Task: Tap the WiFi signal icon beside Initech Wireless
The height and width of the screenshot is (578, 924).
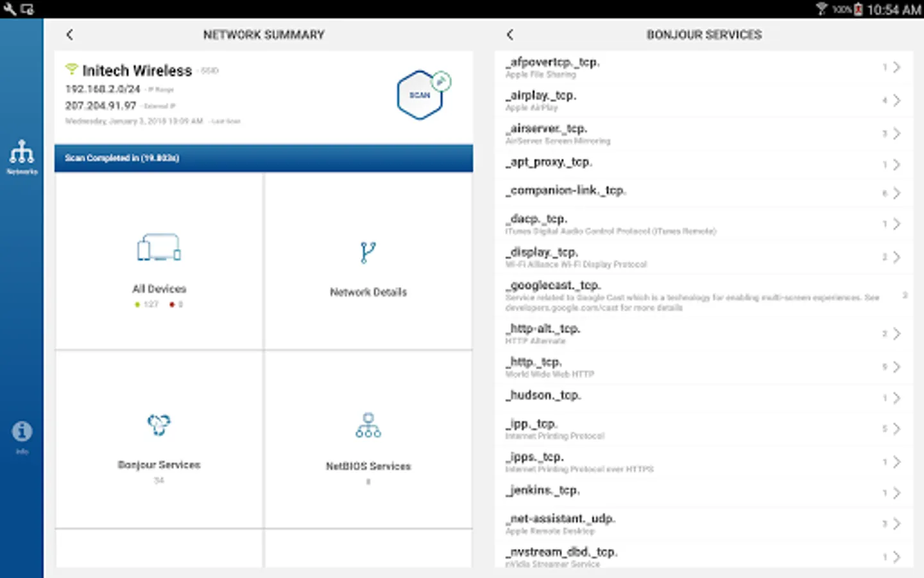Action: click(71, 68)
